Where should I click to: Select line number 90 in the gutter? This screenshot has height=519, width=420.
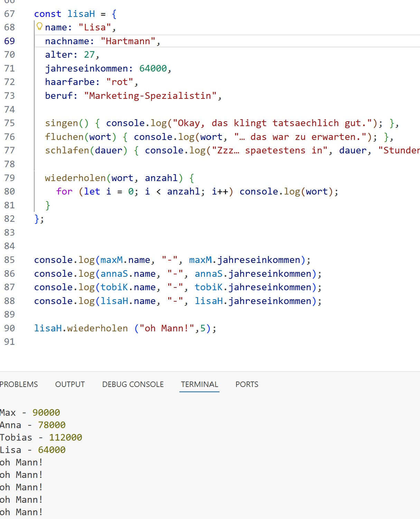tap(10, 328)
